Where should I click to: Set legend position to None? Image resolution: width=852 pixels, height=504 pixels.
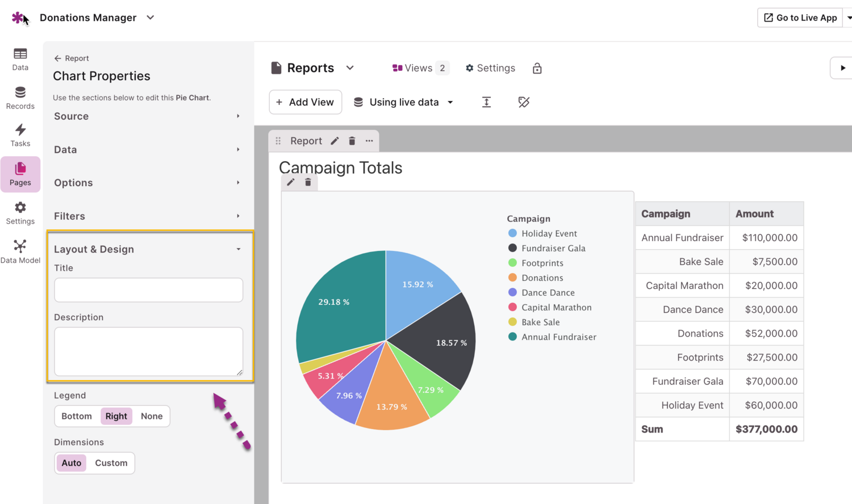click(152, 416)
